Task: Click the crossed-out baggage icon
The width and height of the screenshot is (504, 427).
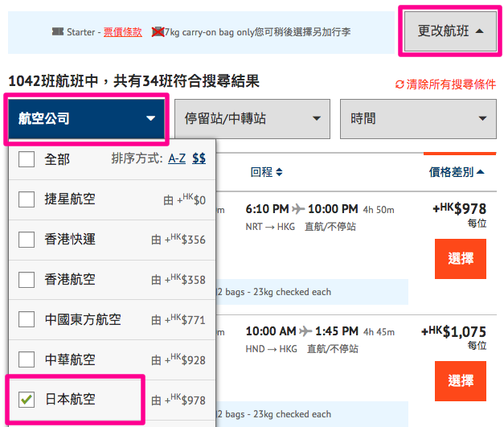Action: pos(158,32)
